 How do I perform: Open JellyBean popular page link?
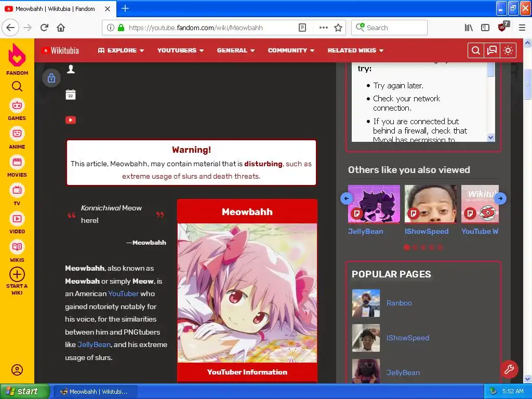(403, 373)
